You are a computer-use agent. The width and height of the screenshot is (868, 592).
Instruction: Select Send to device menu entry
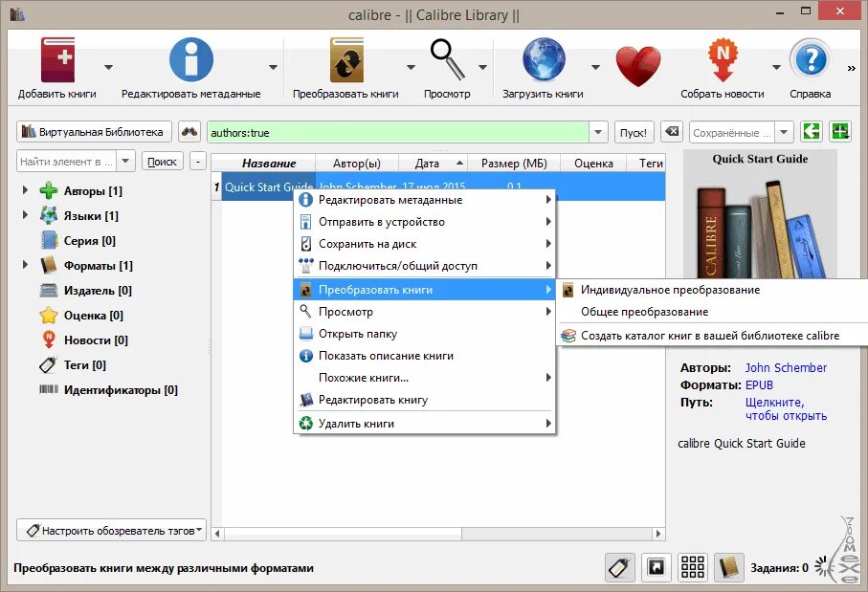(x=424, y=222)
